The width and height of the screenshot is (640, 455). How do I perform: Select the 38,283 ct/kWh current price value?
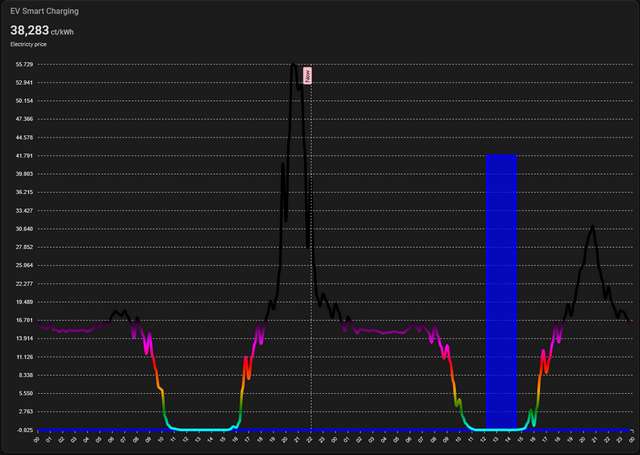point(42,31)
